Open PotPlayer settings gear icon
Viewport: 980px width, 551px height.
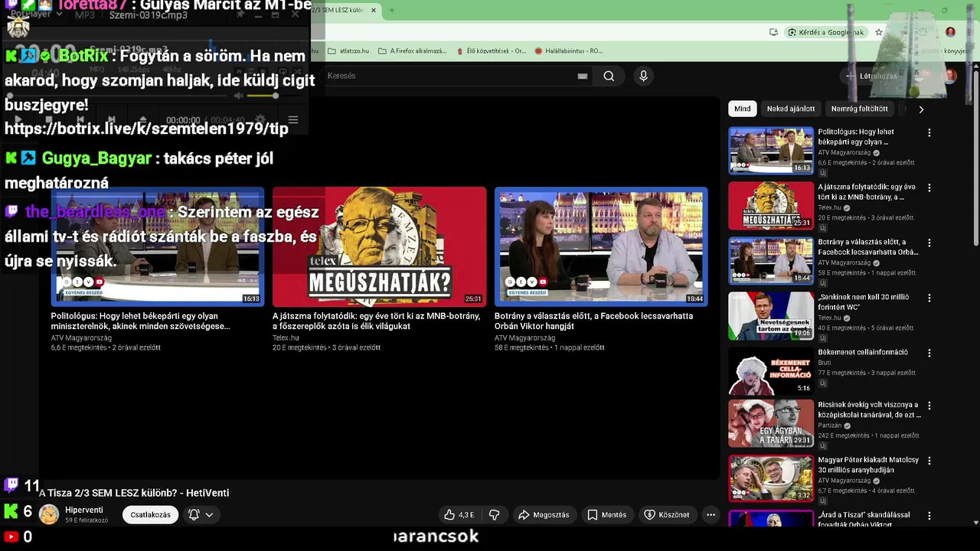260,120
